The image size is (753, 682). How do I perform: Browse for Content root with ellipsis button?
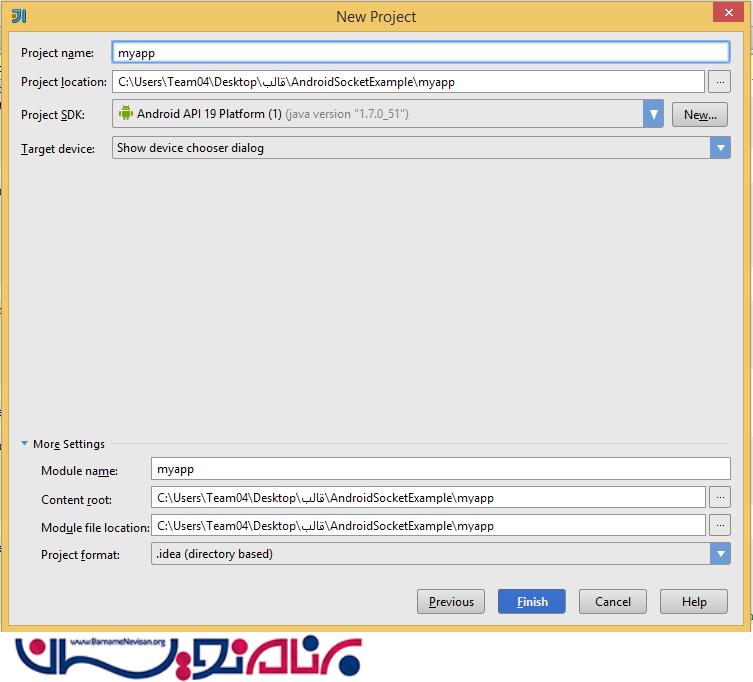(719, 497)
